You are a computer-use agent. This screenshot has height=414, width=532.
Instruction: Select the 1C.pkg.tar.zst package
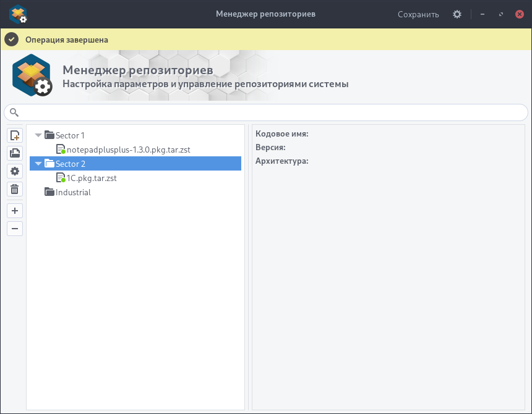92,178
